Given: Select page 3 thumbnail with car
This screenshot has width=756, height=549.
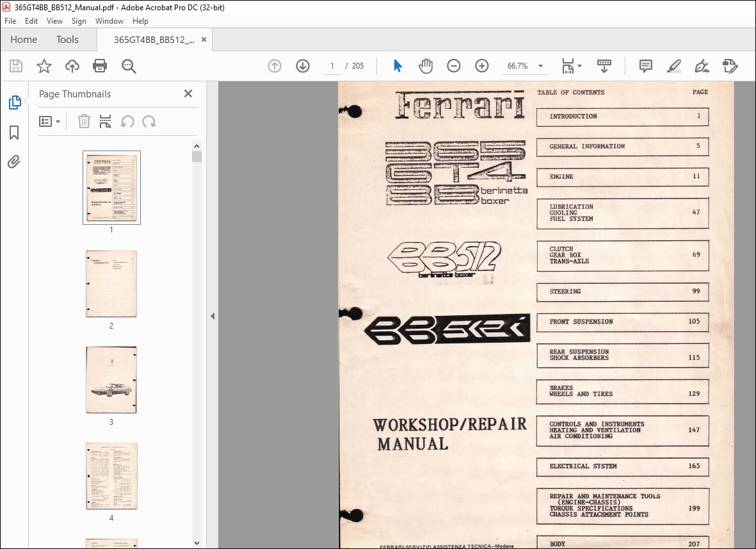Looking at the screenshot, I should pyautogui.click(x=111, y=380).
